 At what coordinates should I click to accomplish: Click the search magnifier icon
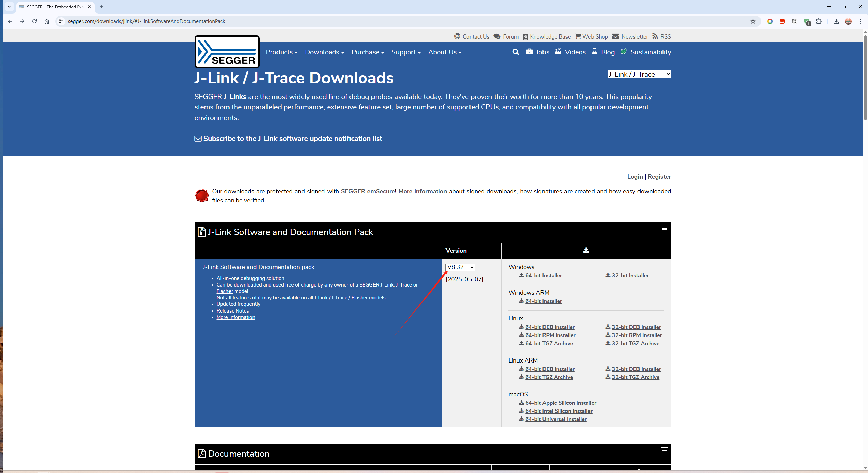tap(515, 52)
